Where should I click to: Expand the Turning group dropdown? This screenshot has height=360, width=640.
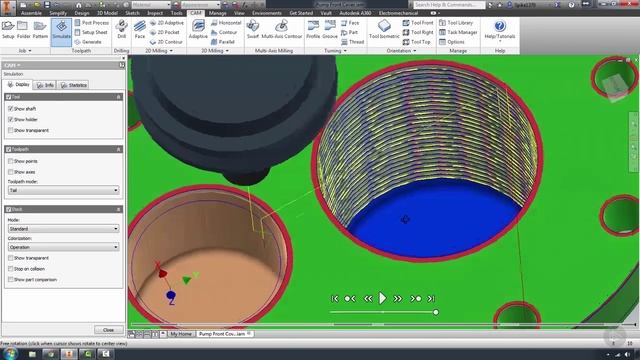pos(336,51)
